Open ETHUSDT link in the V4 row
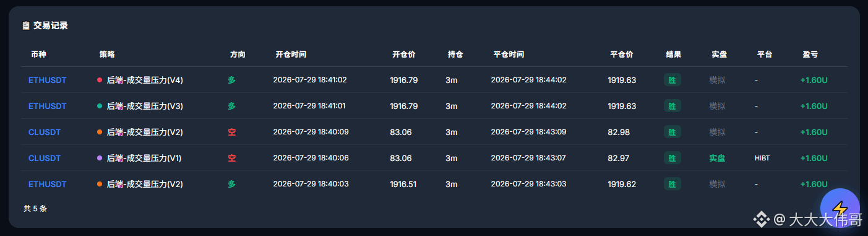Viewport: 868px width, 236px height. click(x=48, y=80)
